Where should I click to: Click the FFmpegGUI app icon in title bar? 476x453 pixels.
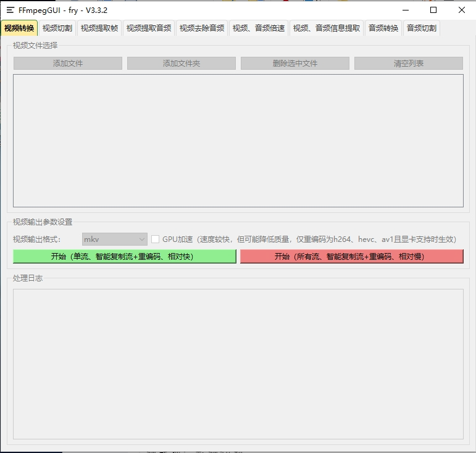tap(10, 10)
